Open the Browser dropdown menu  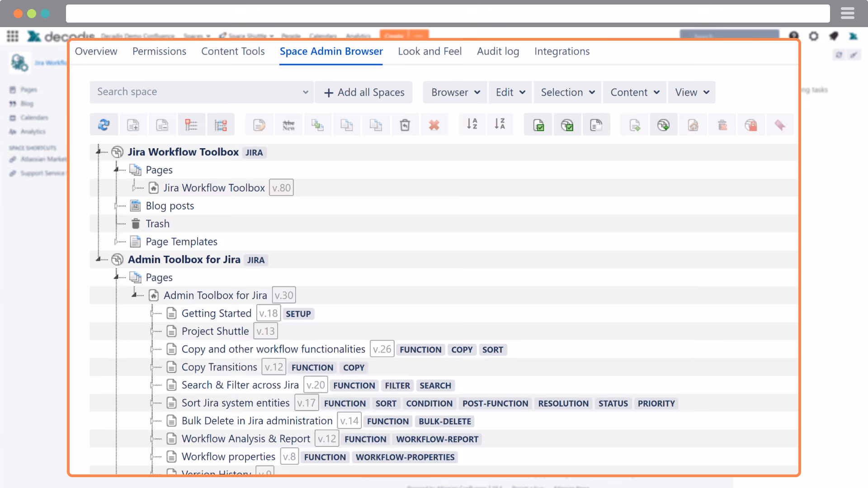(x=455, y=92)
